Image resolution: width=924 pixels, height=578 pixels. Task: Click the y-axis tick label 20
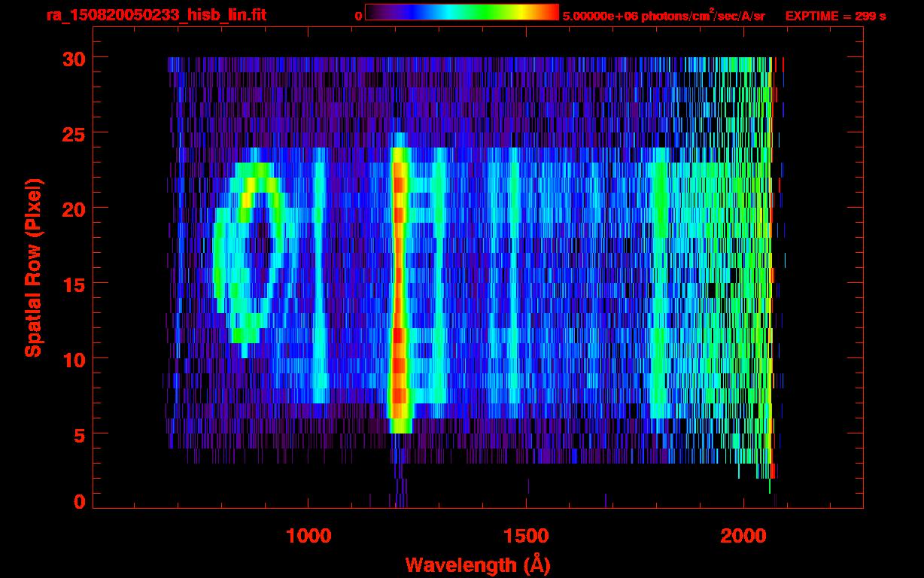(74, 208)
